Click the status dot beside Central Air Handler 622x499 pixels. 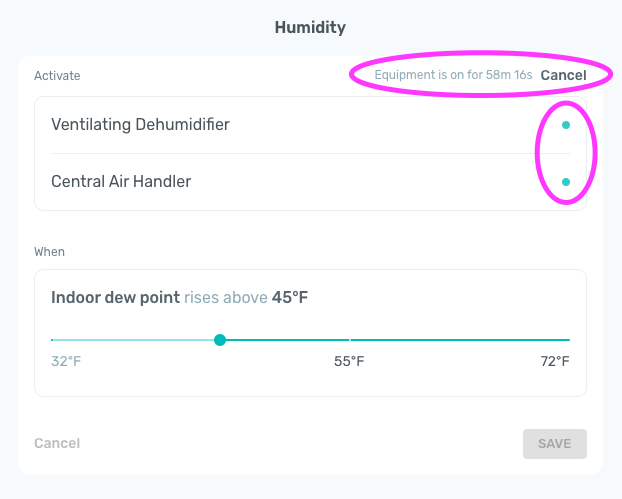pyautogui.click(x=566, y=182)
